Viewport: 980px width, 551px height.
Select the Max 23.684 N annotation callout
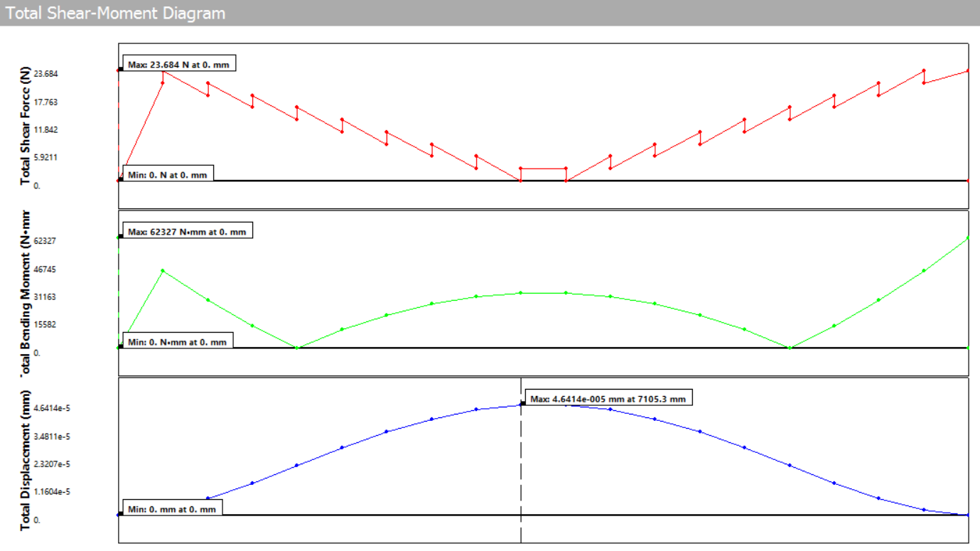pos(178,63)
